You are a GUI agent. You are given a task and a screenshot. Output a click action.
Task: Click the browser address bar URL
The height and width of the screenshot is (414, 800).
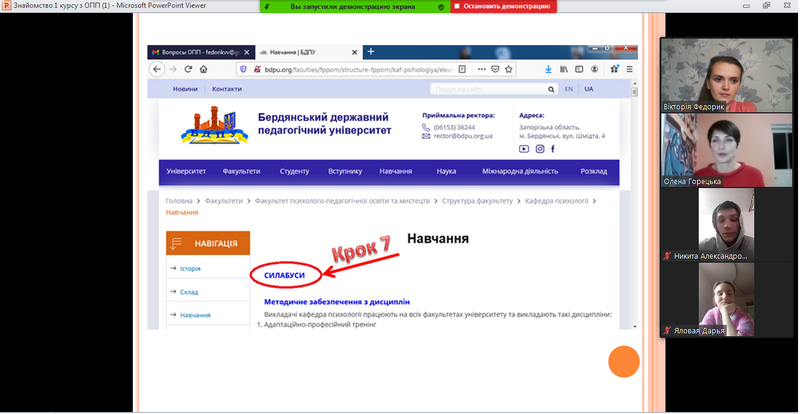pyautogui.click(x=360, y=69)
